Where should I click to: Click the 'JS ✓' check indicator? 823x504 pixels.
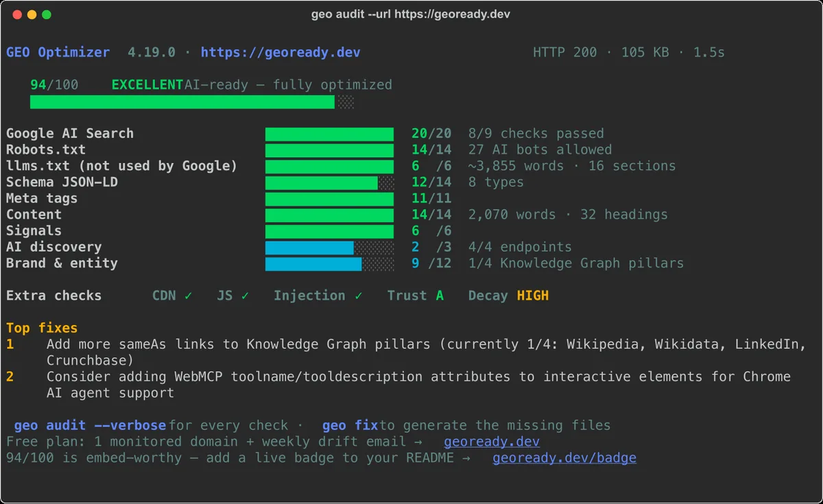click(x=233, y=296)
